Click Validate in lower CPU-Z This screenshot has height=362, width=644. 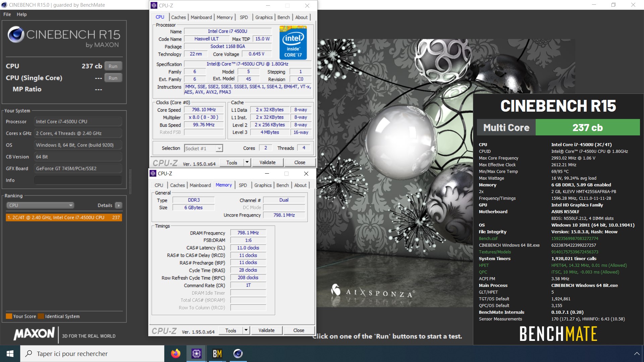[266, 330]
